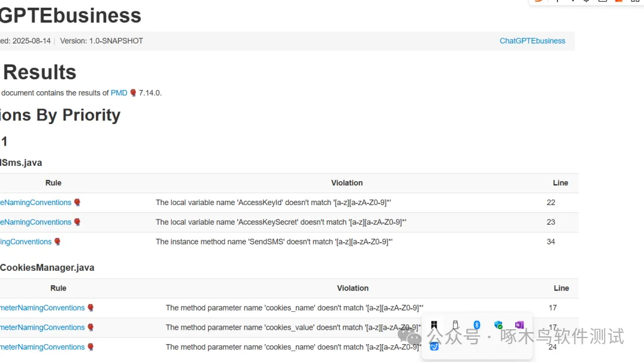This screenshot has height=362, width=644.
Task: Click the red icon in the 'SendSMS' rule row
Action: 57,242
